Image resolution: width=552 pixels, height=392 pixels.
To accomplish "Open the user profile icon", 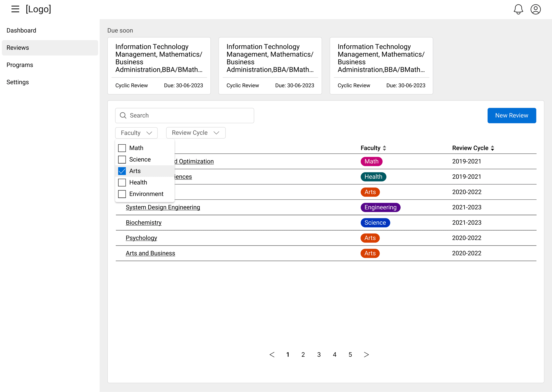I will pos(535,9).
